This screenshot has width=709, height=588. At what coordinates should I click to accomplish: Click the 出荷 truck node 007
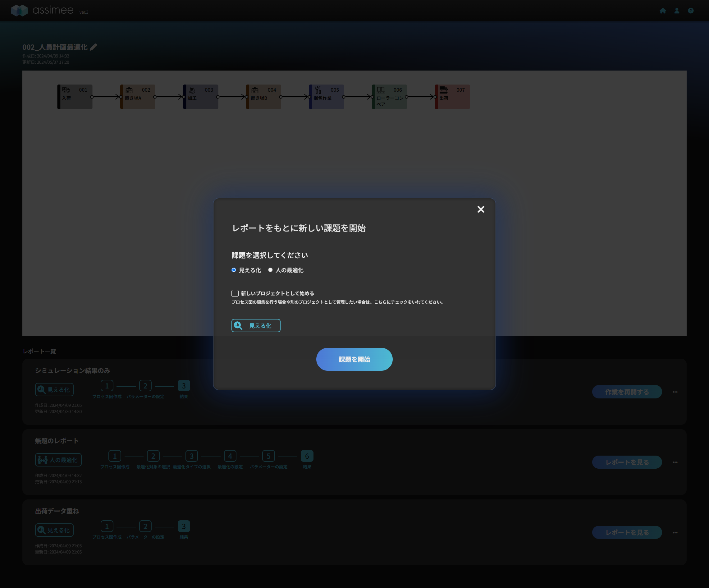(x=452, y=97)
